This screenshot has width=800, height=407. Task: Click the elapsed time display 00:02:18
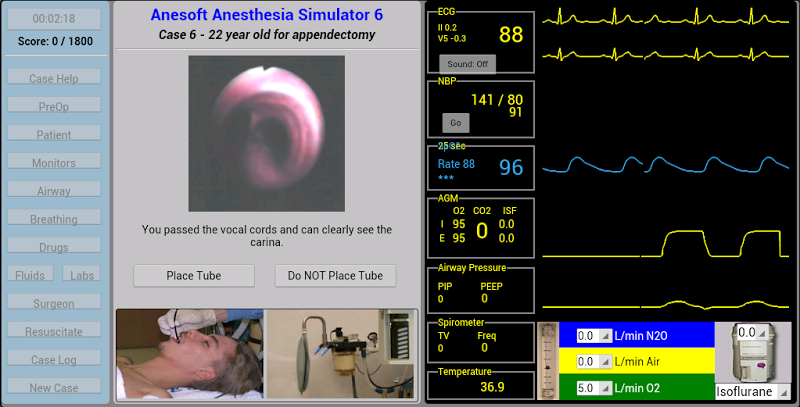[x=54, y=19]
